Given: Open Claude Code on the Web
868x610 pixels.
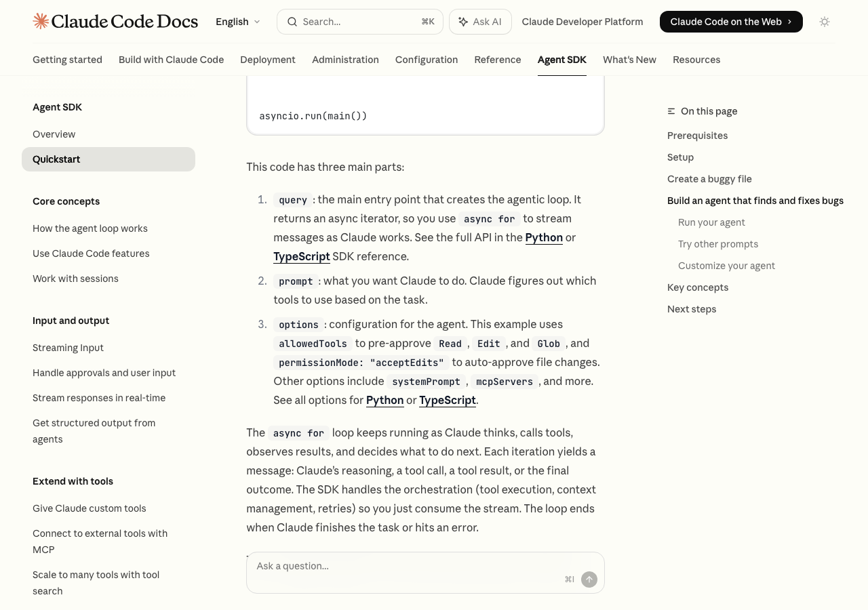Looking at the screenshot, I should pos(730,22).
